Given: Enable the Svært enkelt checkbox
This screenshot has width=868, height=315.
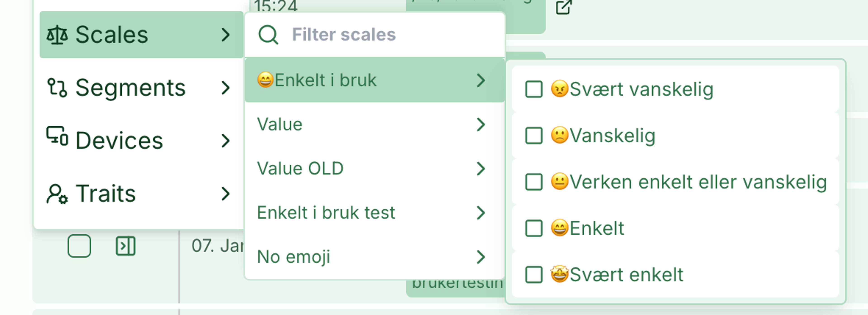Looking at the screenshot, I should 534,275.
